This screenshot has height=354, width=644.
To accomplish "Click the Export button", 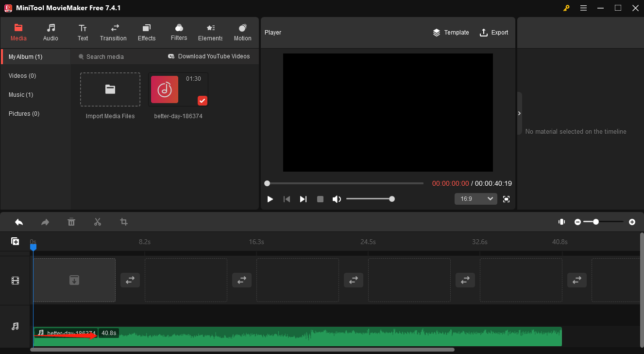I will [494, 33].
